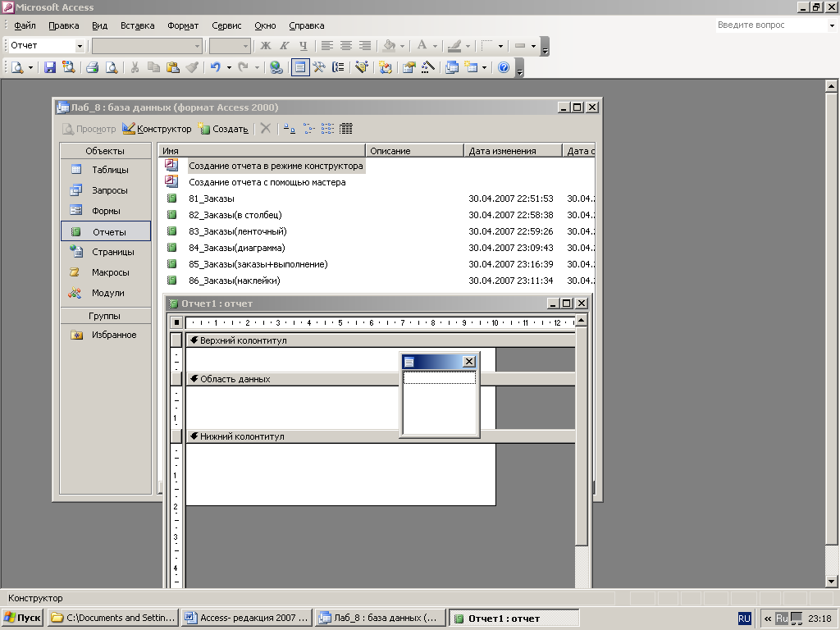Viewport: 840px width, 630px height.
Task: Toggle bold (Ж) formatting
Action: coord(265,46)
